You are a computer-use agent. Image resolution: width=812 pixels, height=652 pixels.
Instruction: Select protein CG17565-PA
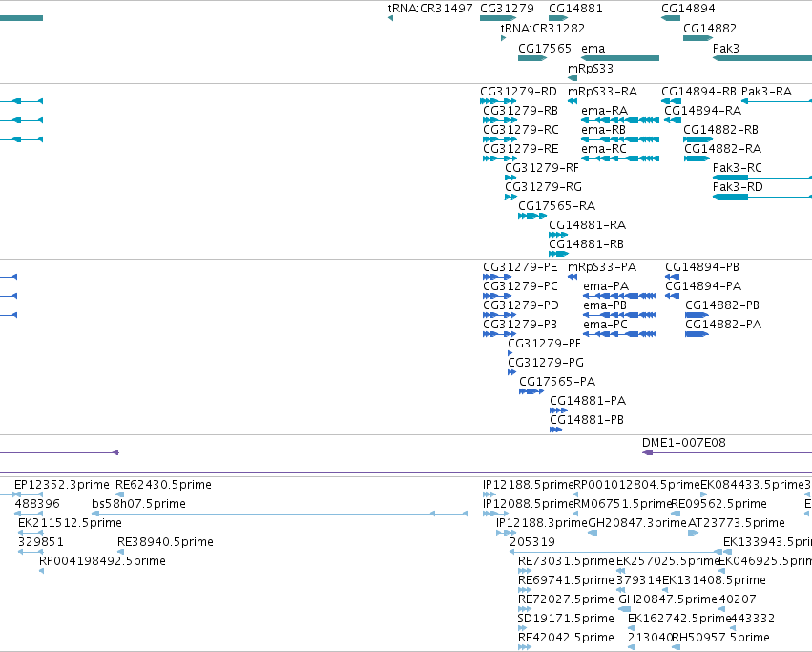click(x=531, y=391)
